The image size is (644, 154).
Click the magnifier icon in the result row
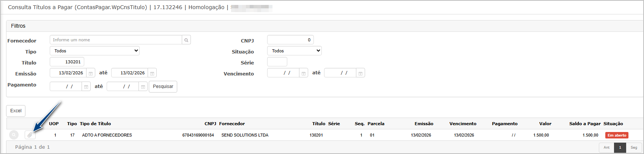(14, 135)
